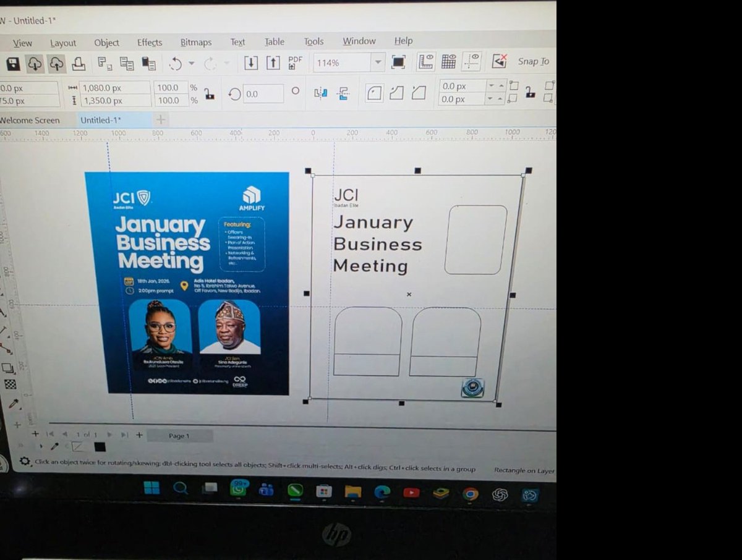The image size is (742, 560).
Task: Click the plus button for a new document tab
Action: click(x=160, y=119)
